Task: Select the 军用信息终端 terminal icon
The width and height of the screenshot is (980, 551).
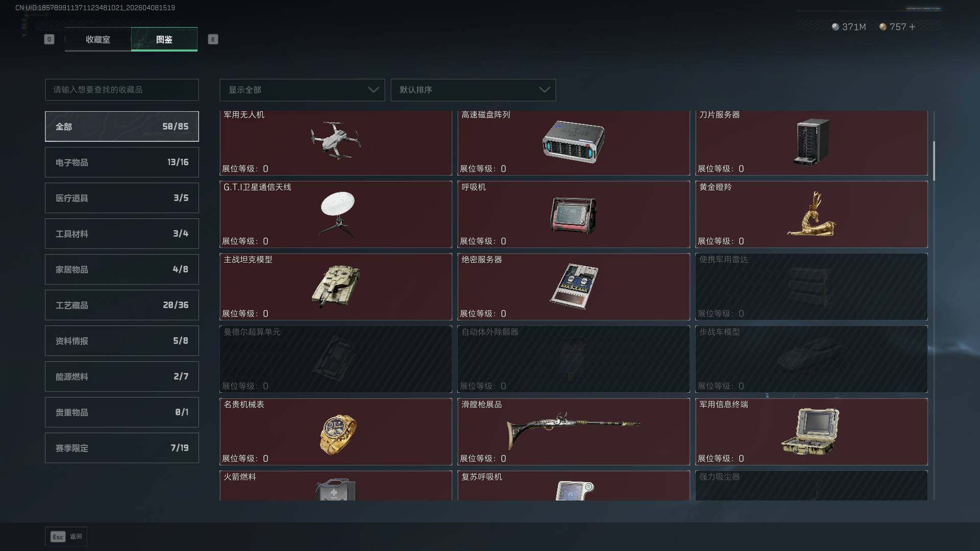Action: [x=811, y=431]
